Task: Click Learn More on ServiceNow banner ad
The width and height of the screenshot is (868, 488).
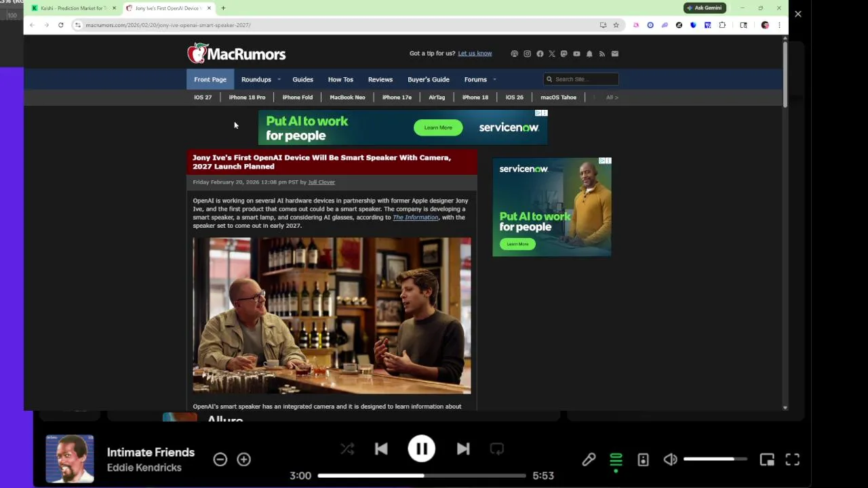Action: [438, 127]
